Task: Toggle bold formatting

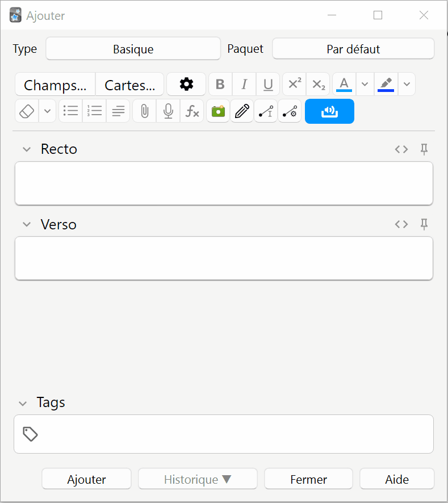Action: click(x=220, y=85)
